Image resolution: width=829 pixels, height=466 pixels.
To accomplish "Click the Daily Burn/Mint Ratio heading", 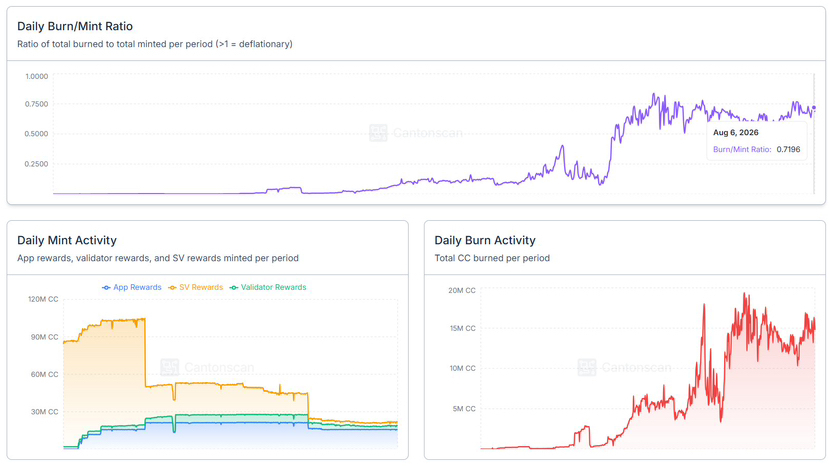I will click(75, 26).
